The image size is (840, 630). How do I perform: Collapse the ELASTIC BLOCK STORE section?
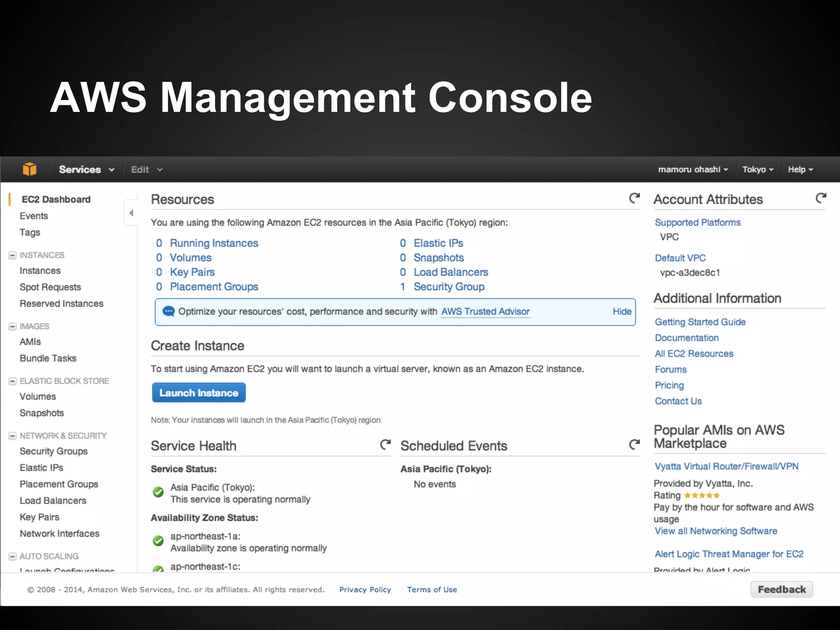pos(13,381)
